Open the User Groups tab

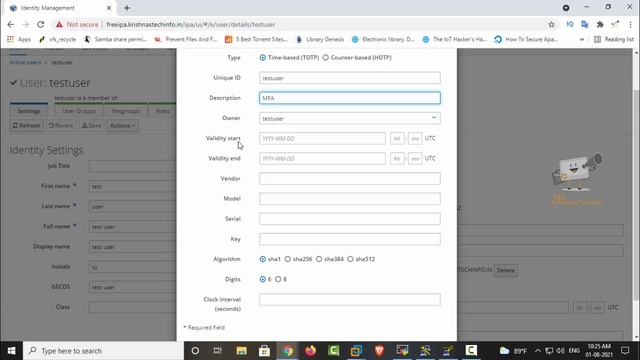click(79, 111)
